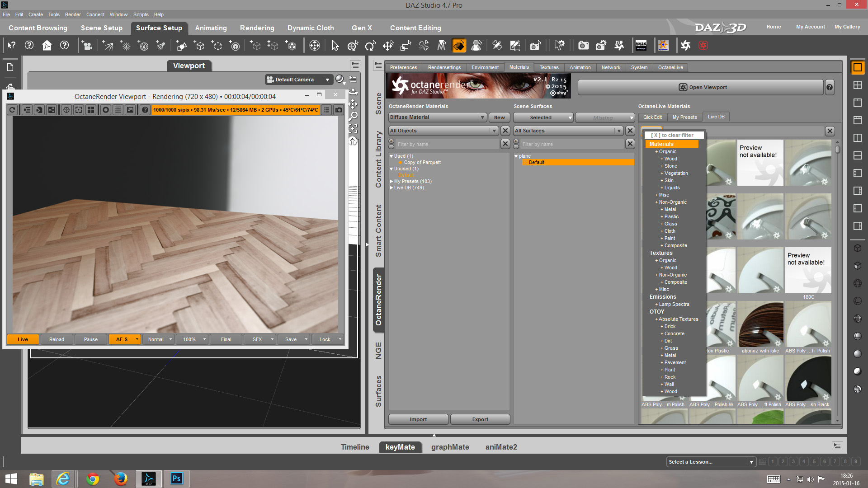
Task: Click the highlighted Surface Selection tool icon
Action: click(x=459, y=45)
